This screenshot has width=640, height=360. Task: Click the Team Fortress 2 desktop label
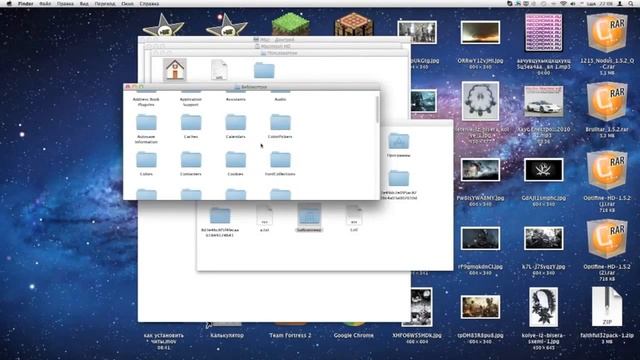click(x=290, y=335)
